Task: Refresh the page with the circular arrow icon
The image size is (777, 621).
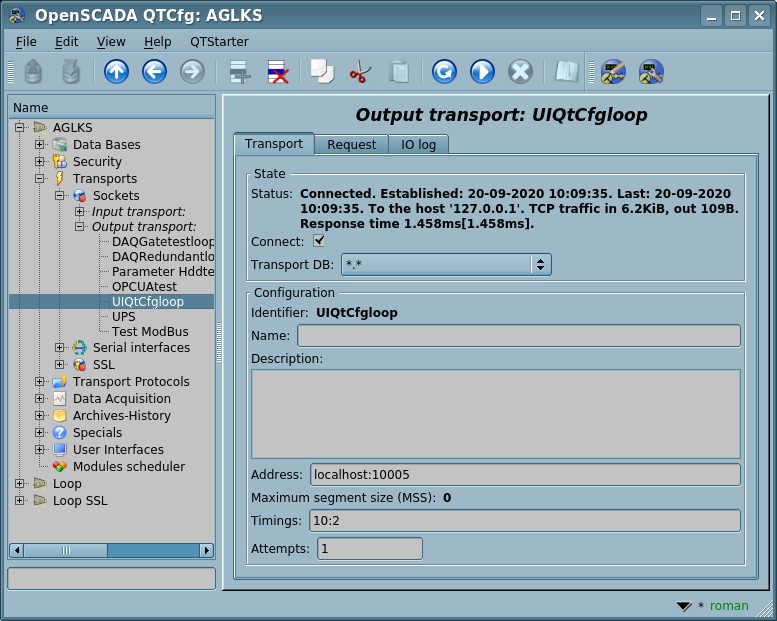Action: click(444, 72)
